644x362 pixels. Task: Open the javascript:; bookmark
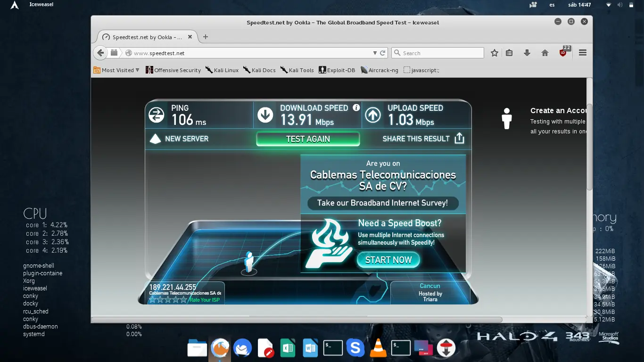421,70
